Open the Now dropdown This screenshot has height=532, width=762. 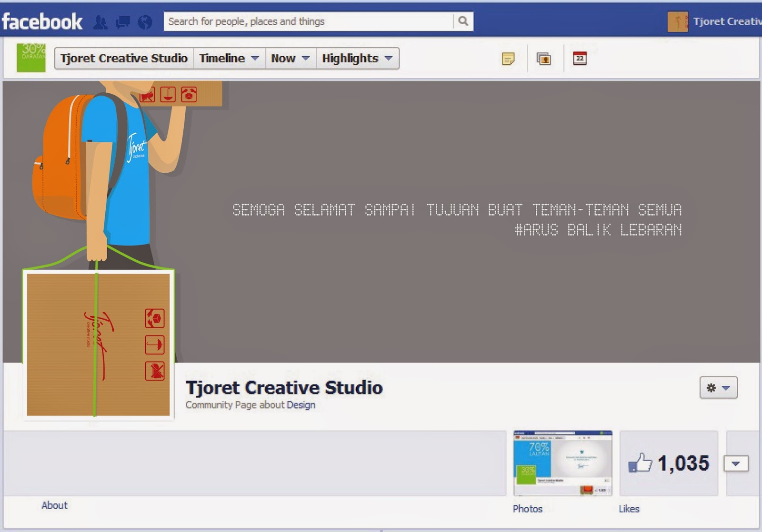coord(291,58)
